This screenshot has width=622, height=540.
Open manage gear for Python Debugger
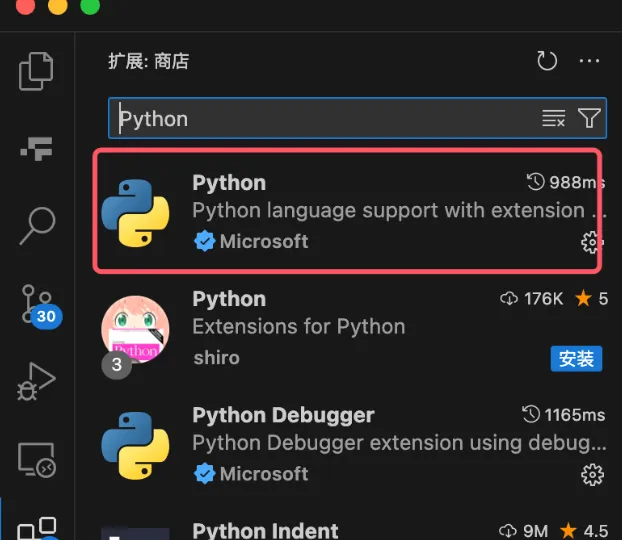(x=592, y=475)
